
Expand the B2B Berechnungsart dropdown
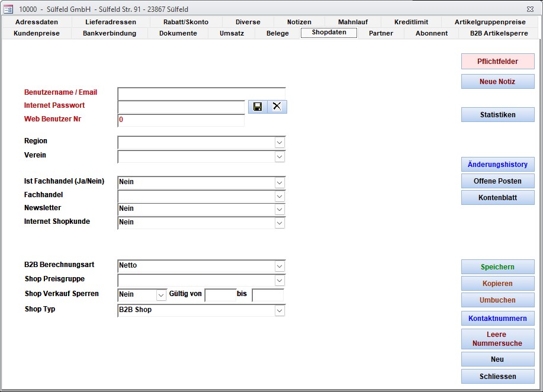[279, 266]
